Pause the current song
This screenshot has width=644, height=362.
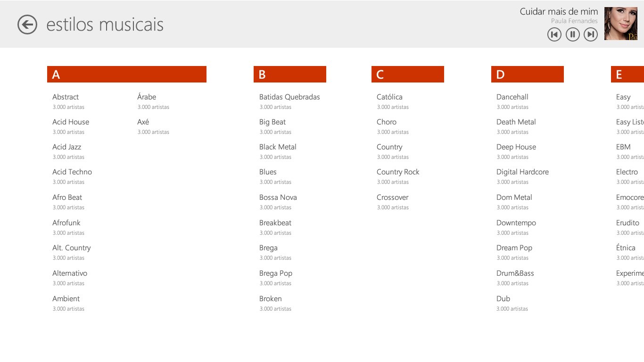click(x=572, y=34)
